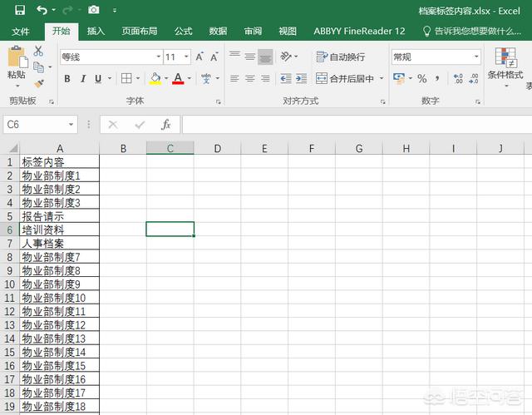Open the 插入 ribbon tab
The width and height of the screenshot is (532, 415).
(96, 31)
